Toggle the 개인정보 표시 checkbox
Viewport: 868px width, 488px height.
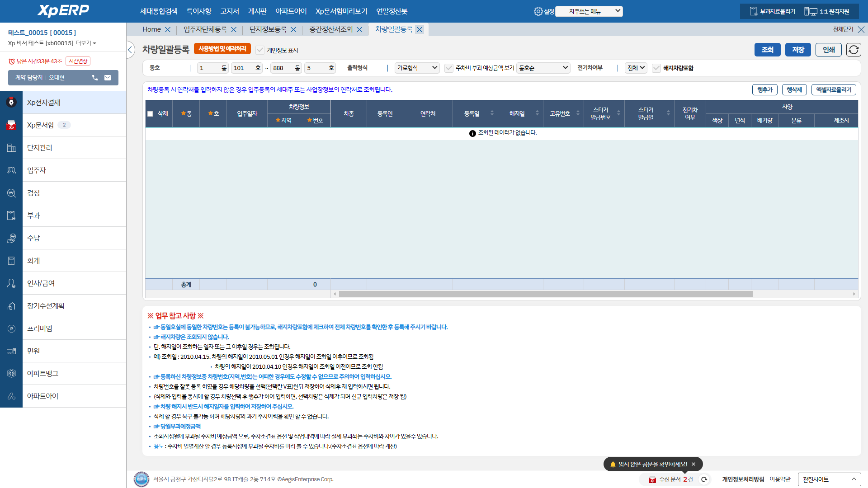[260, 50]
